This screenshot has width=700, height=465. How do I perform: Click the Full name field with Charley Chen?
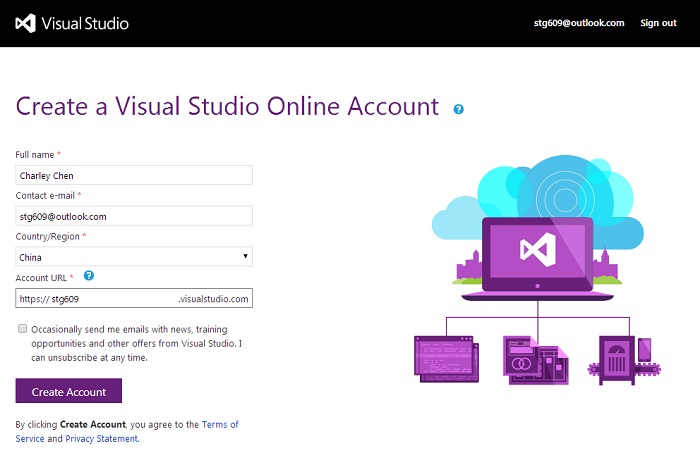[x=134, y=175]
